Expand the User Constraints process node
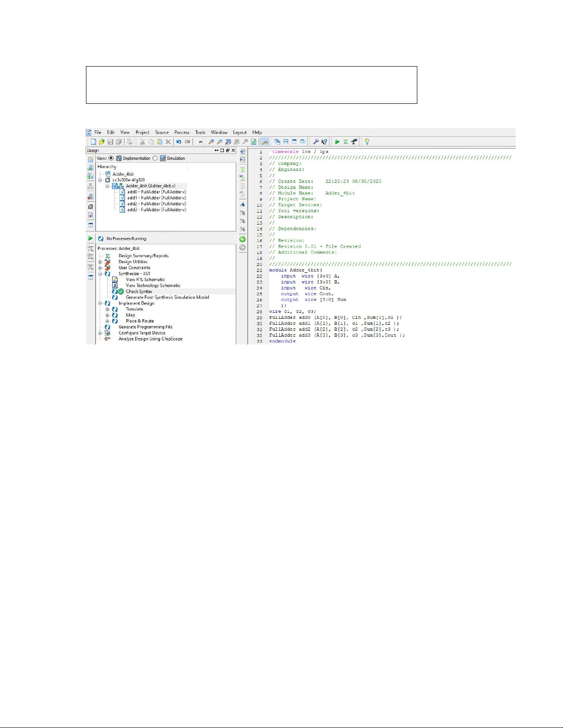563x728 pixels. [x=100, y=268]
